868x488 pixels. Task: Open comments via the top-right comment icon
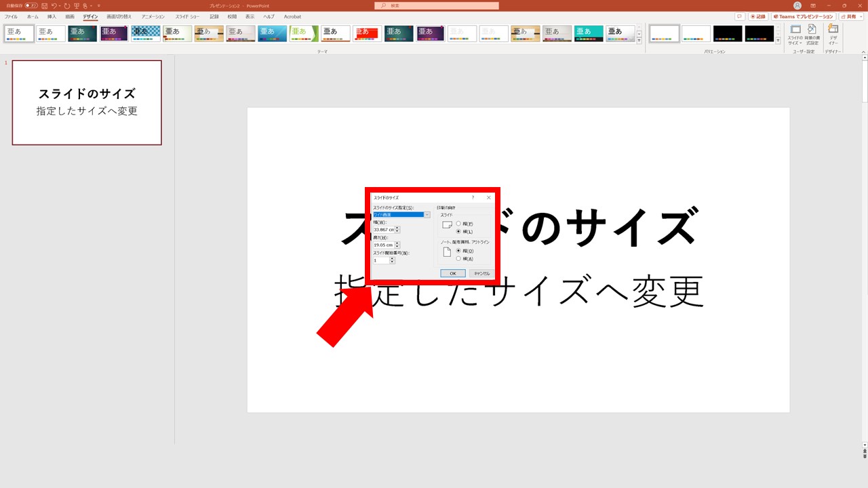(739, 16)
